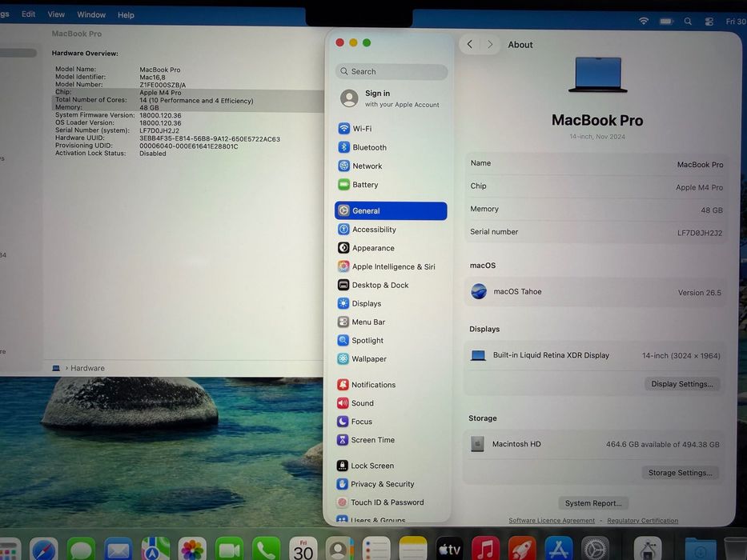Open the Software Licence Agreement link

tap(551, 521)
